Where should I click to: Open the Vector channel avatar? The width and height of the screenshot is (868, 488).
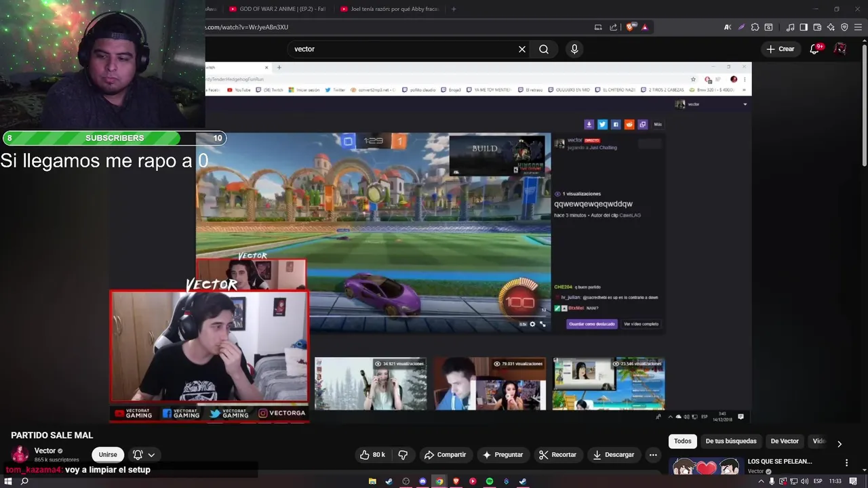click(x=20, y=454)
